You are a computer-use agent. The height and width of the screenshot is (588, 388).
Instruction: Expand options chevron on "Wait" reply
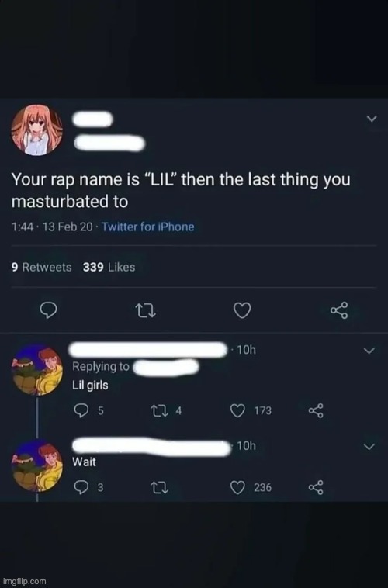coord(369,447)
